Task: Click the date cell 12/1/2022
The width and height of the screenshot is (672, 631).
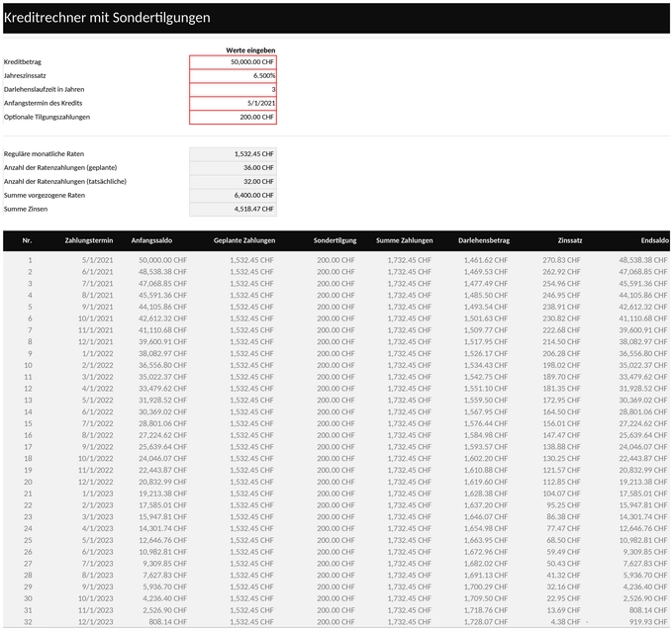Action: pos(96,482)
